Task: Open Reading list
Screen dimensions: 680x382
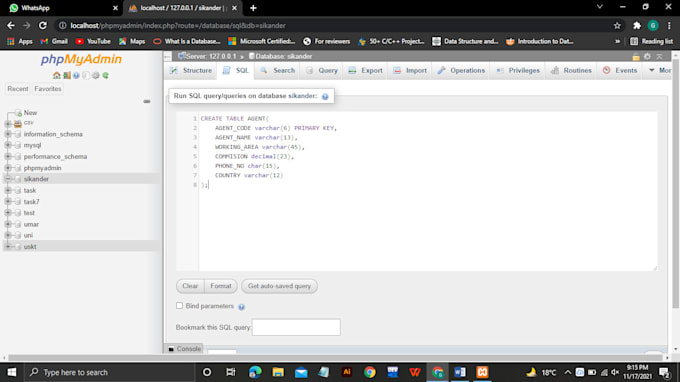Action: pos(651,41)
